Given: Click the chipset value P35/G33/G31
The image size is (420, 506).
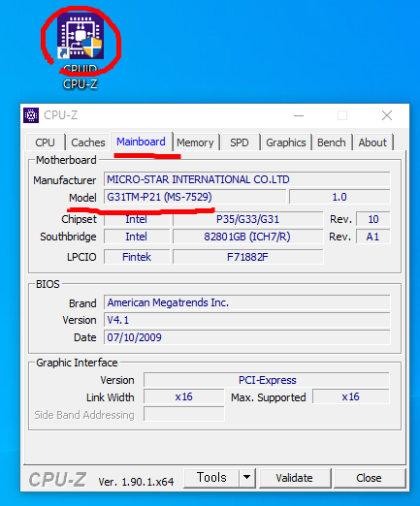Looking at the screenshot, I should tap(247, 219).
